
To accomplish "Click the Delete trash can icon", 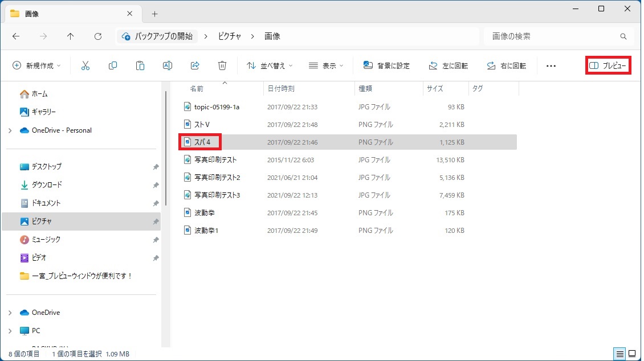I will pyautogui.click(x=222, y=65).
